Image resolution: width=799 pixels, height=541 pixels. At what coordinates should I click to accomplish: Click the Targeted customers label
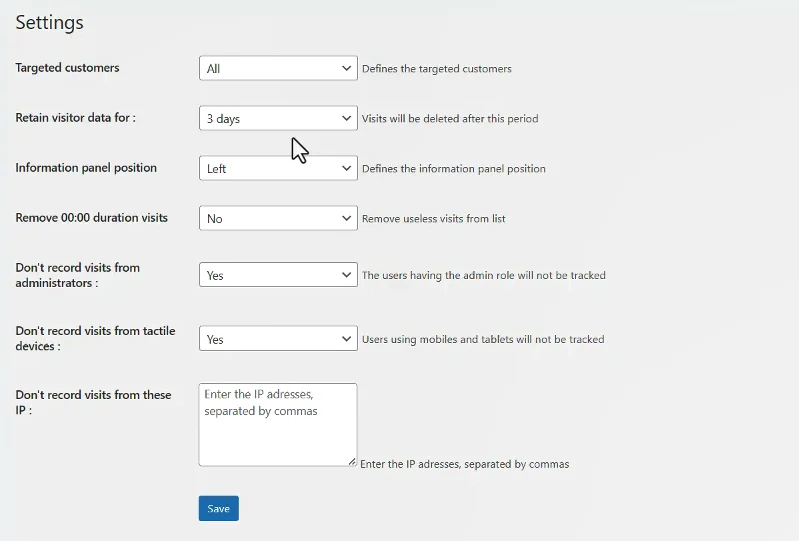coord(67,68)
